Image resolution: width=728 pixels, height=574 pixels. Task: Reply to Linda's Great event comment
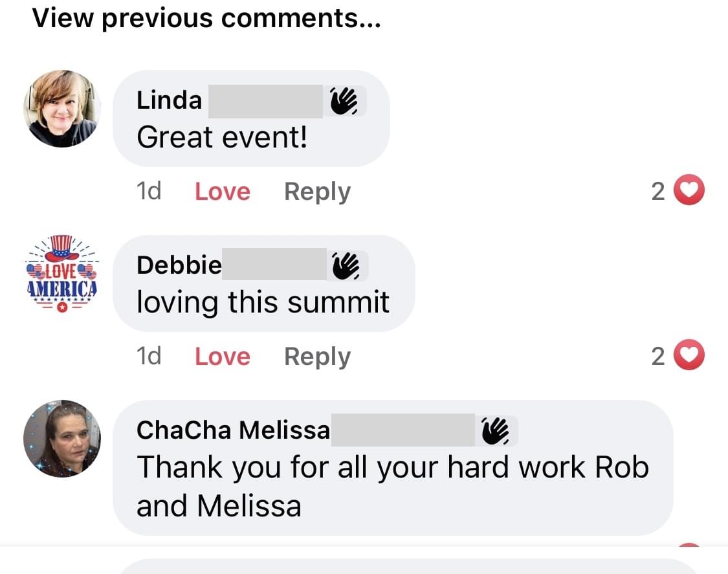[x=317, y=192]
